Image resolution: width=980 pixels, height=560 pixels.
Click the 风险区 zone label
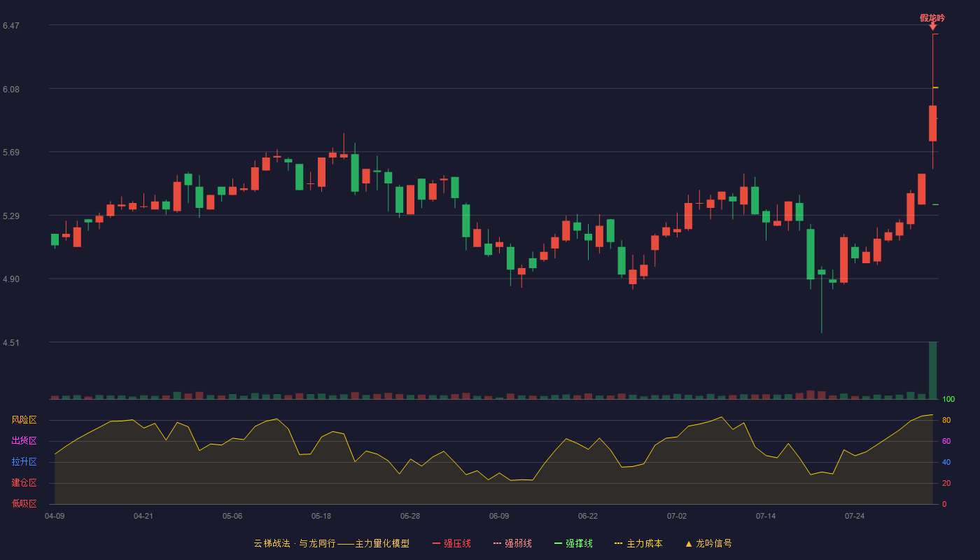[24, 420]
